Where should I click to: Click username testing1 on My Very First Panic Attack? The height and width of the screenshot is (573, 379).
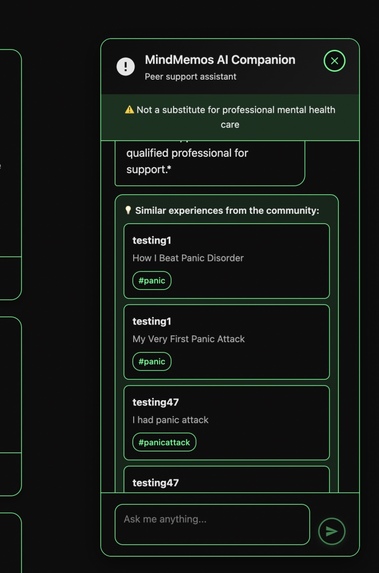(152, 321)
